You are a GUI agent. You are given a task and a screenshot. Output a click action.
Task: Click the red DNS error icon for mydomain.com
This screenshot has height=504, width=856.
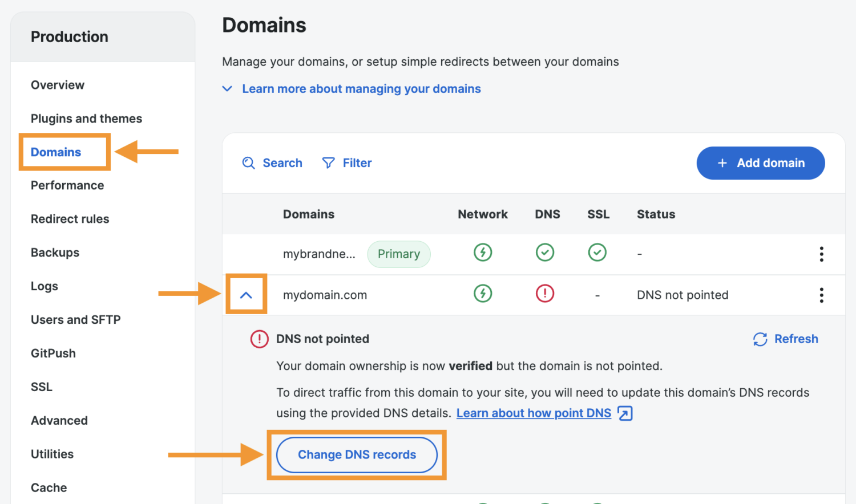tap(544, 294)
